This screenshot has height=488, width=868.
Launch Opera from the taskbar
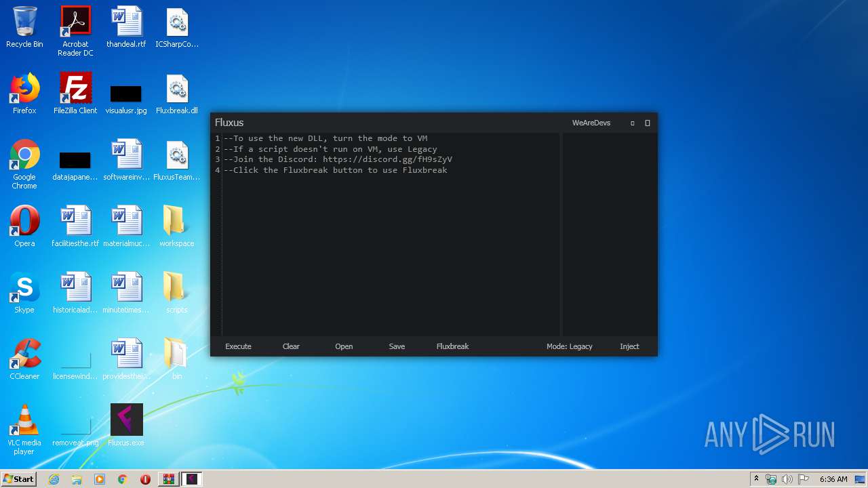(146, 479)
